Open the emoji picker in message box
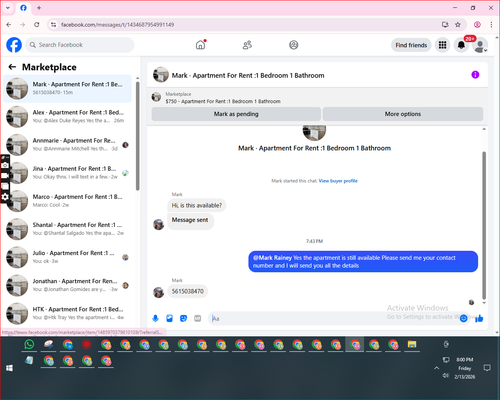 (463, 318)
